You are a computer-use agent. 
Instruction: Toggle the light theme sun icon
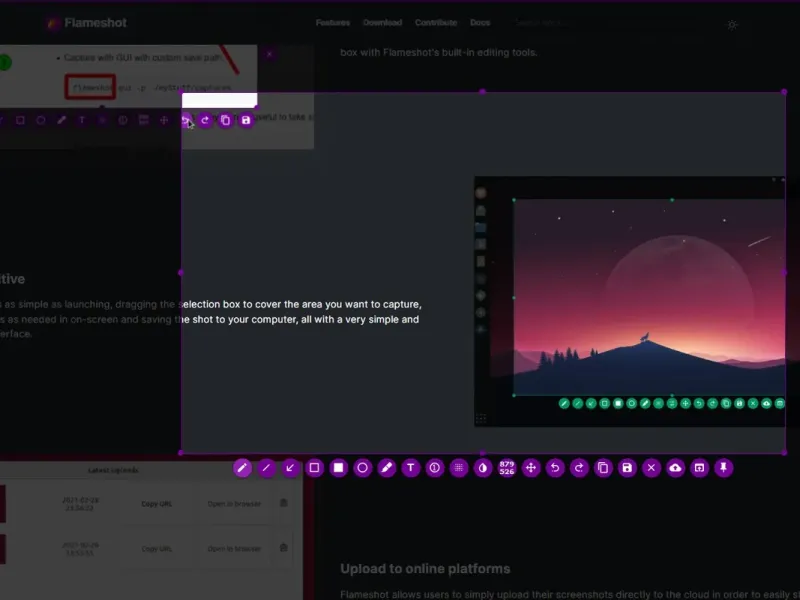pos(732,24)
